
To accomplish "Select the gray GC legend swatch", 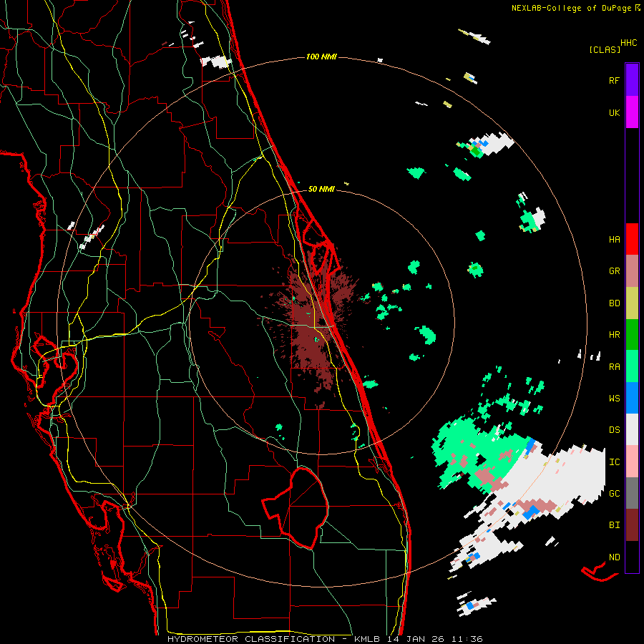I will tap(632, 493).
